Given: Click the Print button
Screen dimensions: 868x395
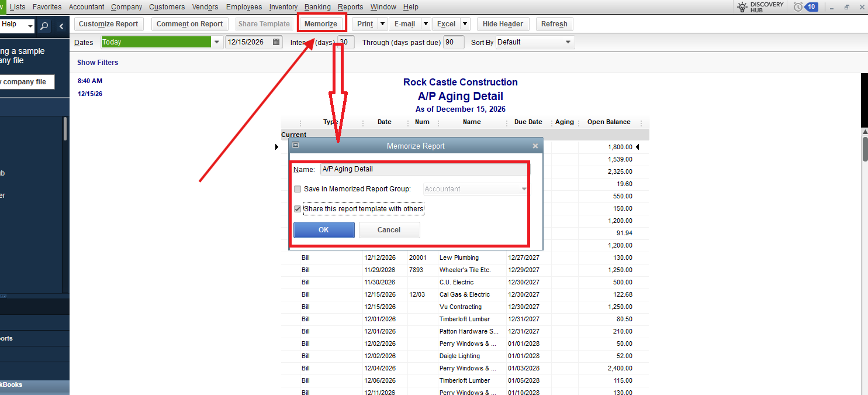Looking at the screenshot, I should point(365,24).
